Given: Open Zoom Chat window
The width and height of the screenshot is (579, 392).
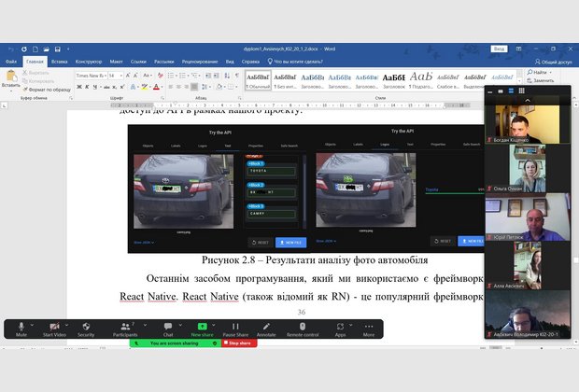Looking at the screenshot, I should click(x=168, y=328).
